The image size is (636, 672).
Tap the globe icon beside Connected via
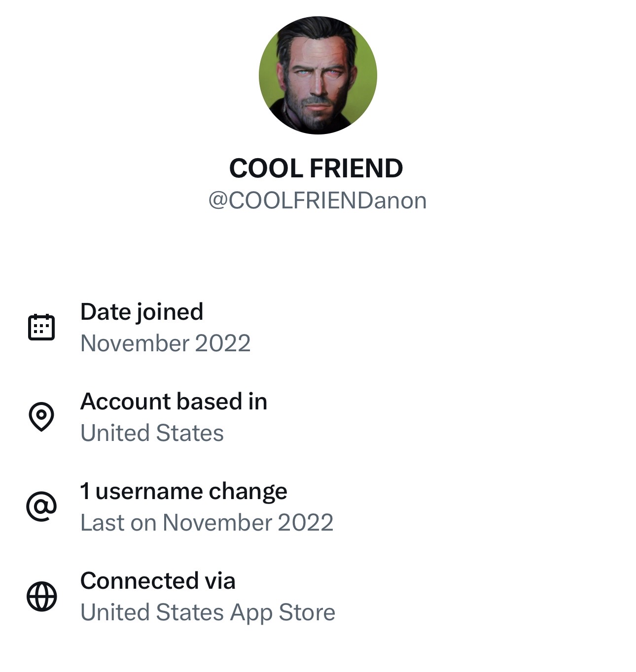click(41, 596)
